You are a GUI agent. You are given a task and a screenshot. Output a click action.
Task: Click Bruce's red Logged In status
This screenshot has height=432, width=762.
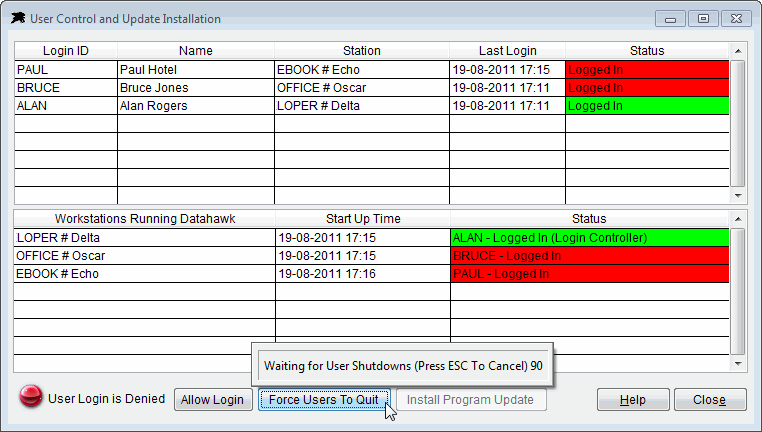pos(647,87)
